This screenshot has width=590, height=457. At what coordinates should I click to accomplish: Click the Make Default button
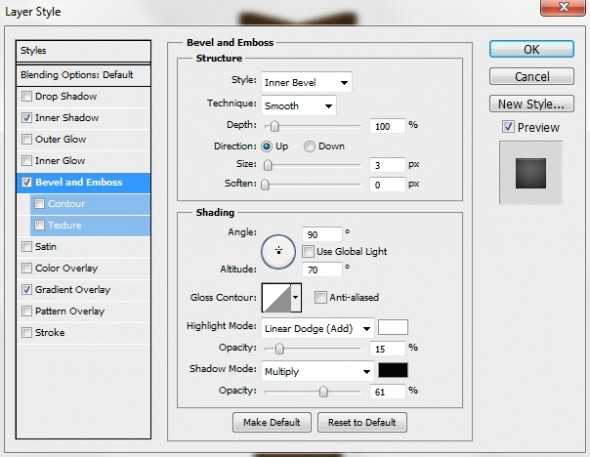pyautogui.click(x=272, y=422)
